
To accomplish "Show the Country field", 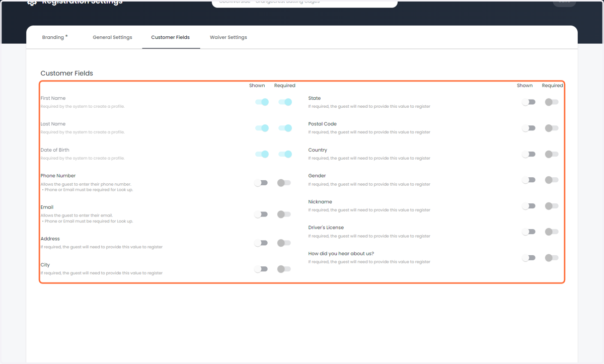I will pos(528,154).
